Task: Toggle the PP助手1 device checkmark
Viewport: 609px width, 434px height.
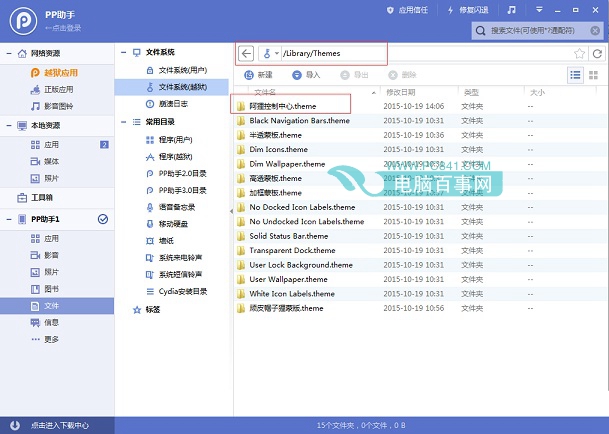Action: (x=102, y=219)
